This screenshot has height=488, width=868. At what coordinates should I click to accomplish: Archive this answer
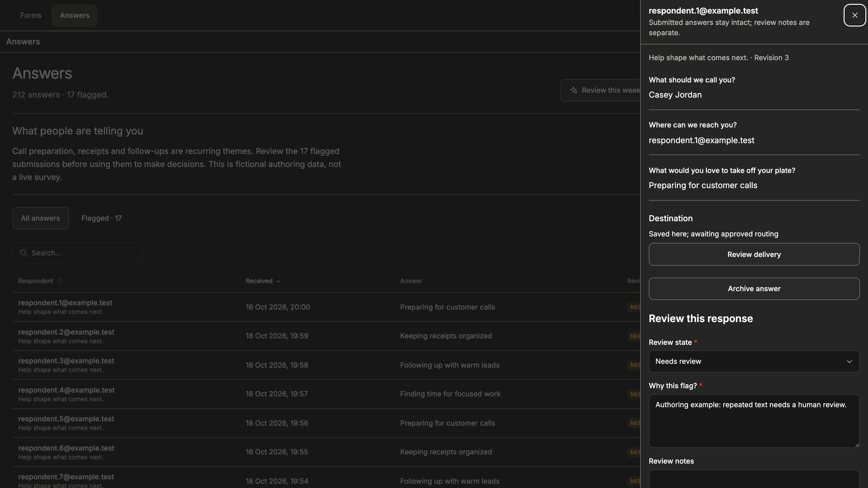[754, 289]
